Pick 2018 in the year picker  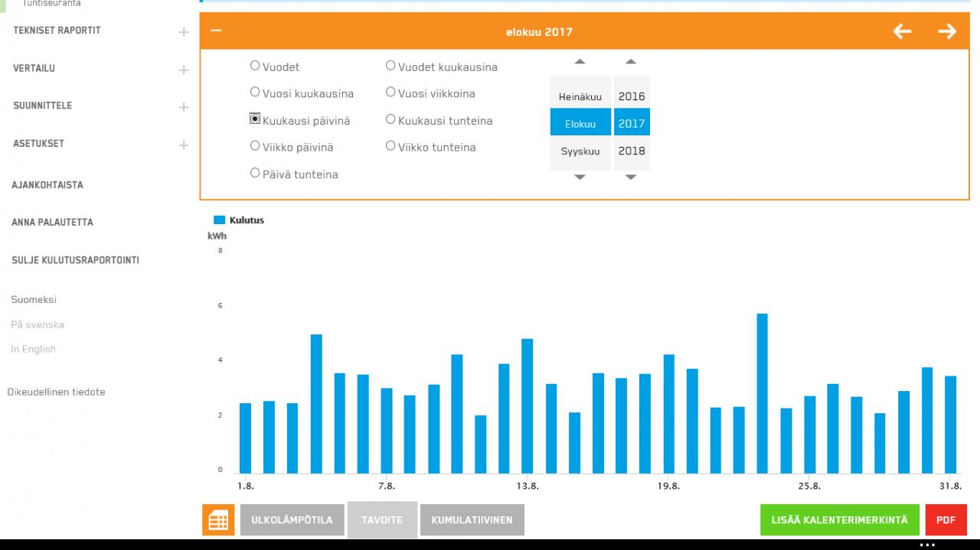(x=632, y=151)
